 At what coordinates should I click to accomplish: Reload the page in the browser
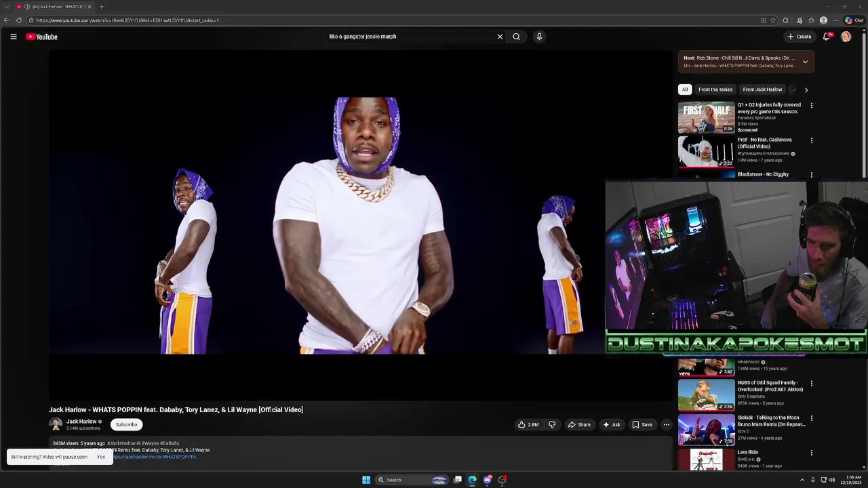coord(19,20)
